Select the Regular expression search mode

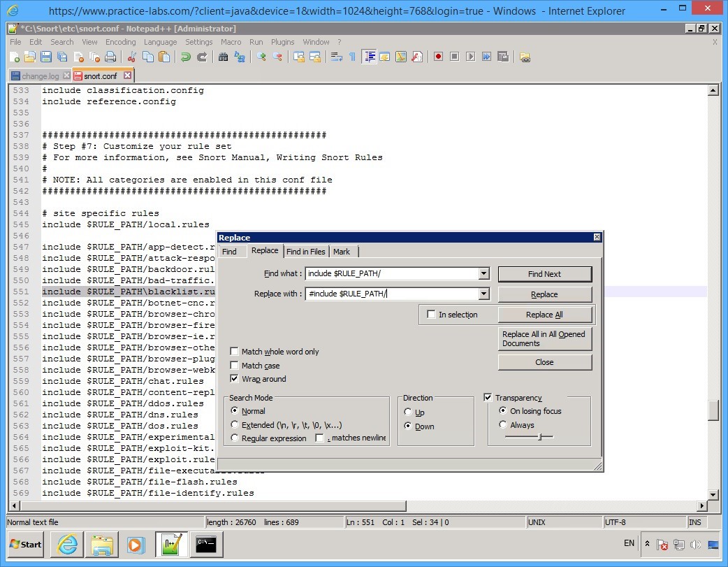point(235,438)
